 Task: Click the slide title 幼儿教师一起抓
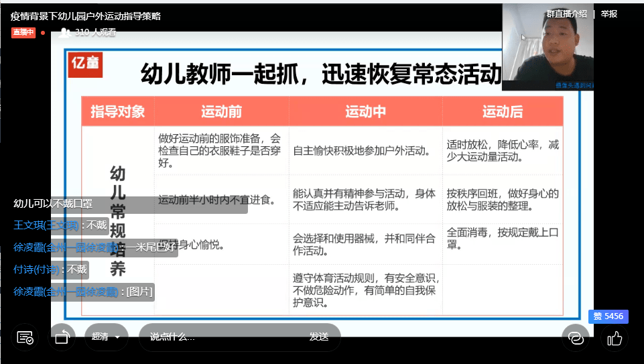point(322,74)
